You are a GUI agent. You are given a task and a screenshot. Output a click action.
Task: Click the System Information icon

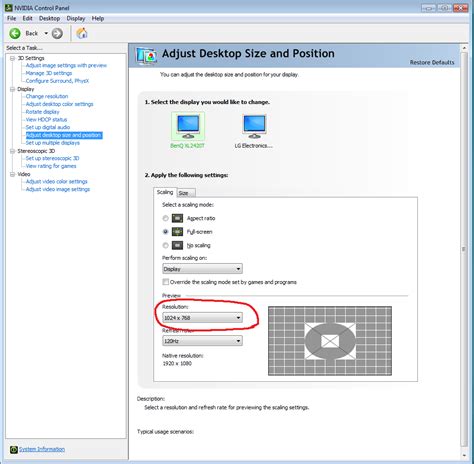click(x=14, y=450)
